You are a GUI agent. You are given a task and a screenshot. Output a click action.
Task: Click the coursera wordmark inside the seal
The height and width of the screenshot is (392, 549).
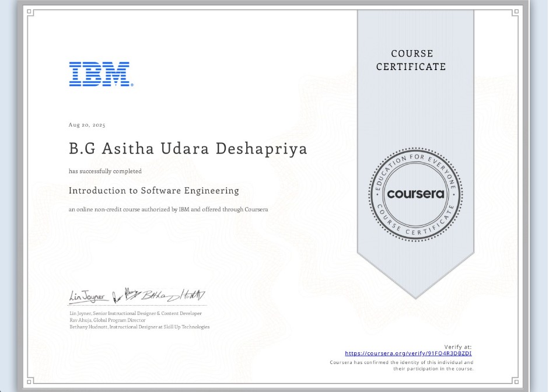pos(415,194)
